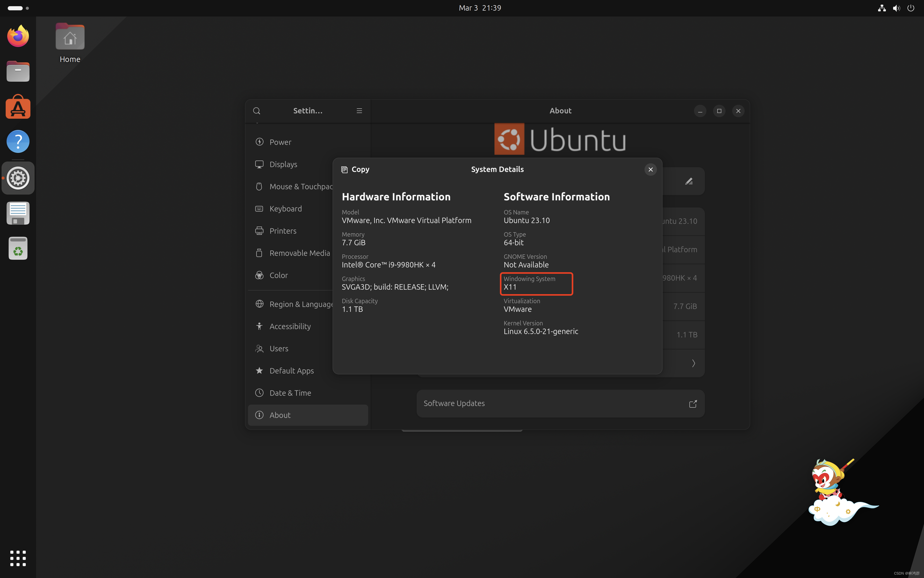Open the Settings hamburger menu
Image resolution: width=924 pixels, height=578 pixels.
click(359, 111)
